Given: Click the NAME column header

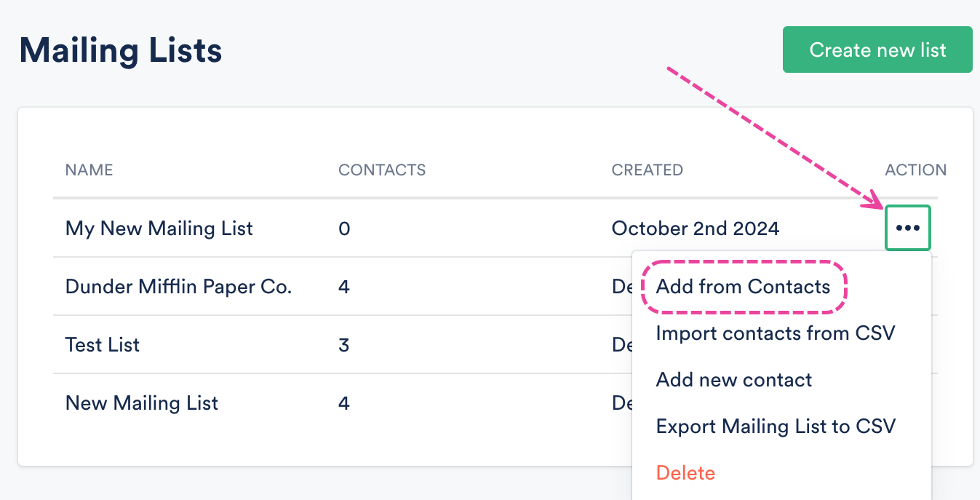Looking at the screenshot, I should tap(89, 170).
